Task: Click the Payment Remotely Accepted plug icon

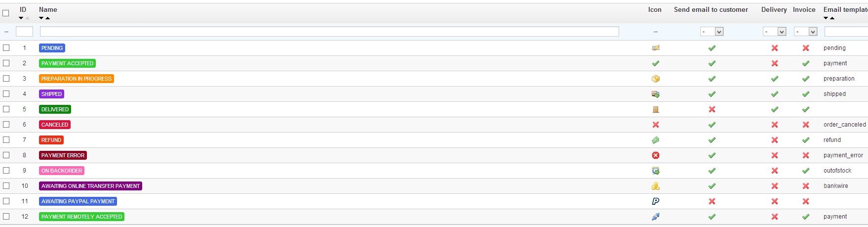Action: (x=656, y=217)
